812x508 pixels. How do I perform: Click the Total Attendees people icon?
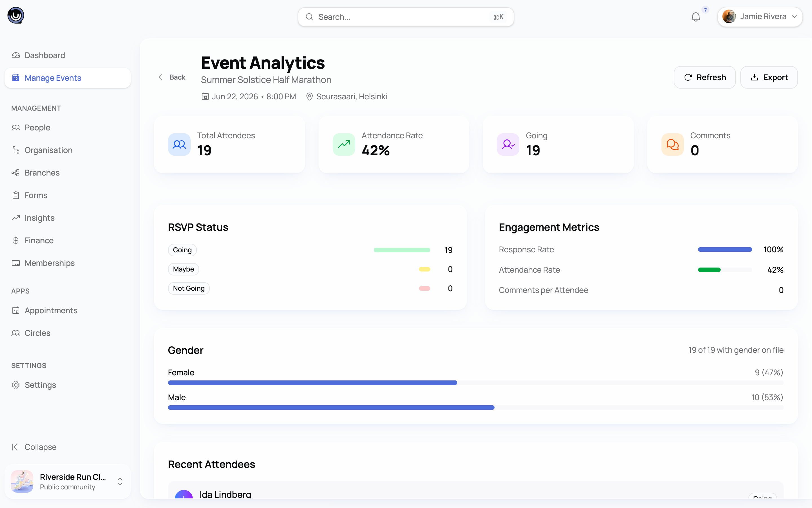point(180,144)
